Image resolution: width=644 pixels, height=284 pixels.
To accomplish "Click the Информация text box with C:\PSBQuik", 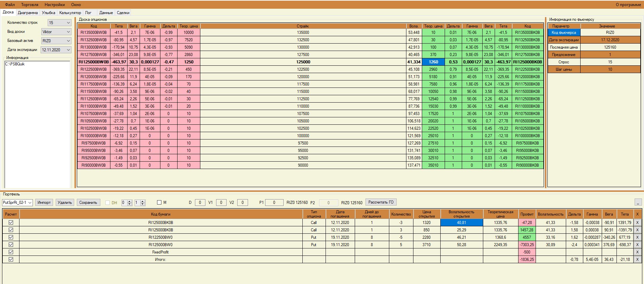I will 38,124.
